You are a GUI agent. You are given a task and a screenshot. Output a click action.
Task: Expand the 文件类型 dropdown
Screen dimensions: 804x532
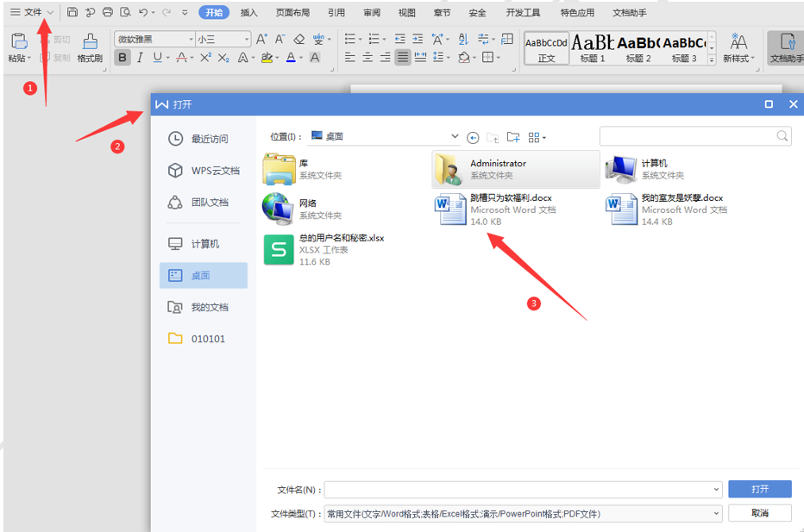click(x=716, y=513)
